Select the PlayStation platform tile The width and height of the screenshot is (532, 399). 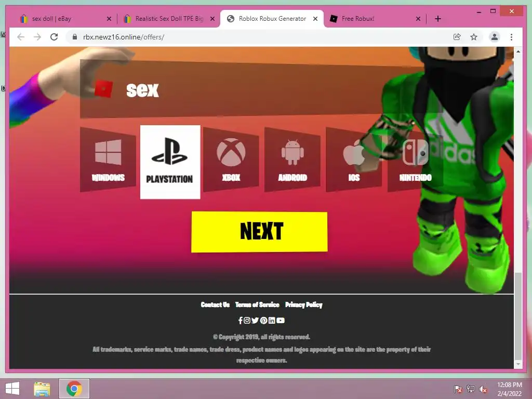(x=170, y=162)
